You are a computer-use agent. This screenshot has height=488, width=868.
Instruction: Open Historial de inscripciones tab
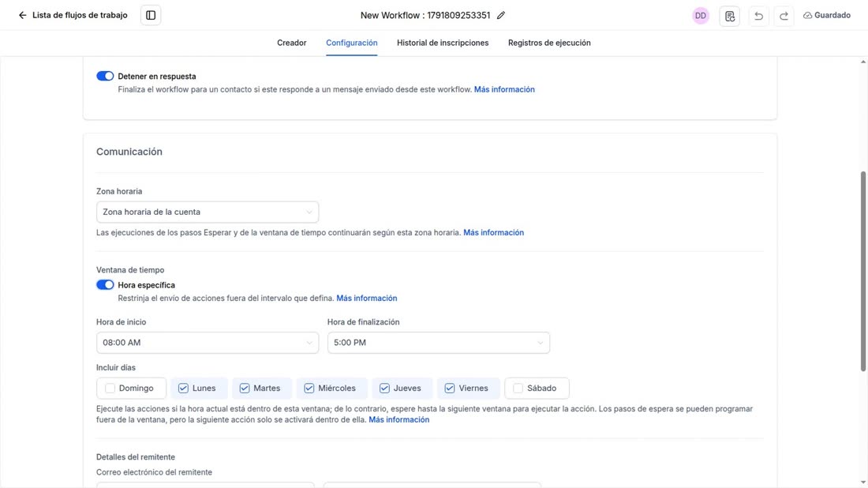(x=443, y=43)
